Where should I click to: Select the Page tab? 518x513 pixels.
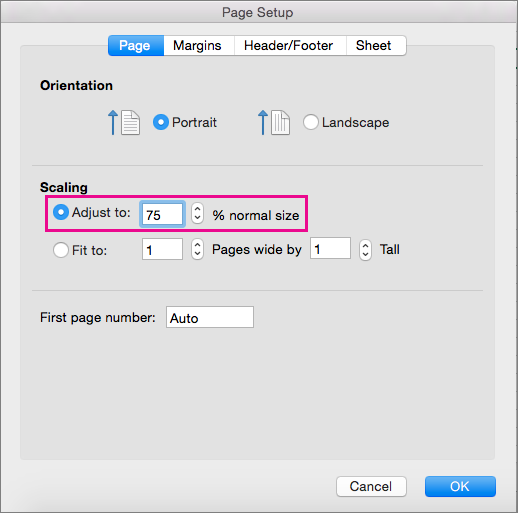pos(136,46)
